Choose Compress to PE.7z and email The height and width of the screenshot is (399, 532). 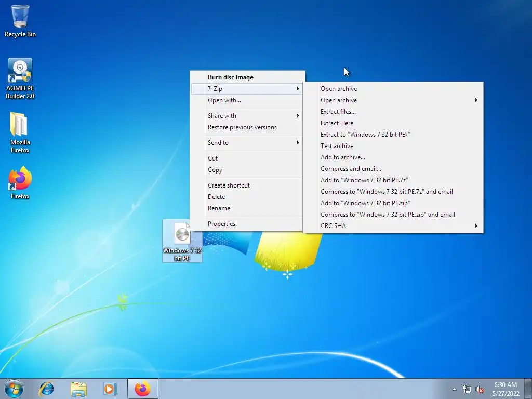393,192
